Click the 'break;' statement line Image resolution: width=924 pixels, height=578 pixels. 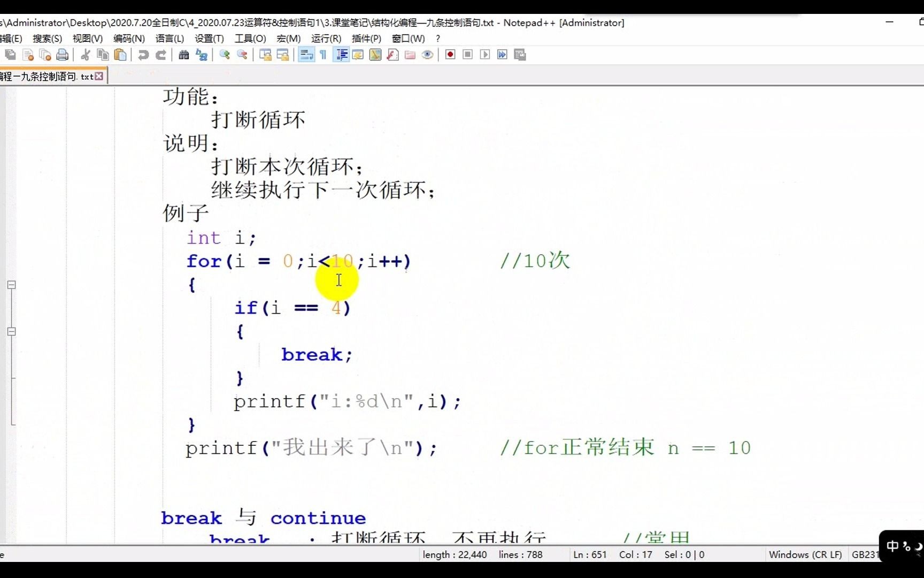[x=317, y=354]
